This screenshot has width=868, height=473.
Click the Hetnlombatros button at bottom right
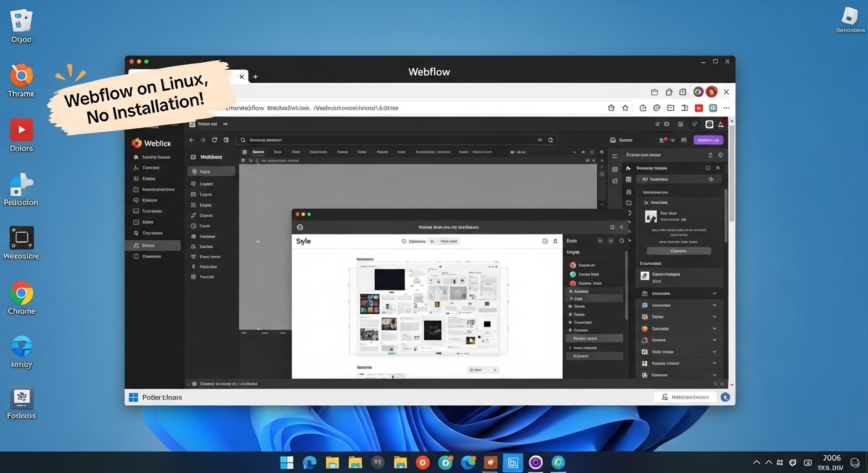point(686,397)
